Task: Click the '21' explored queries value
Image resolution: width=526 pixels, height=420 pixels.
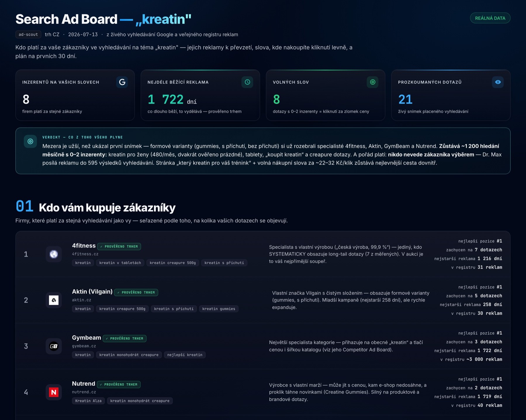Action: [405, 100]
